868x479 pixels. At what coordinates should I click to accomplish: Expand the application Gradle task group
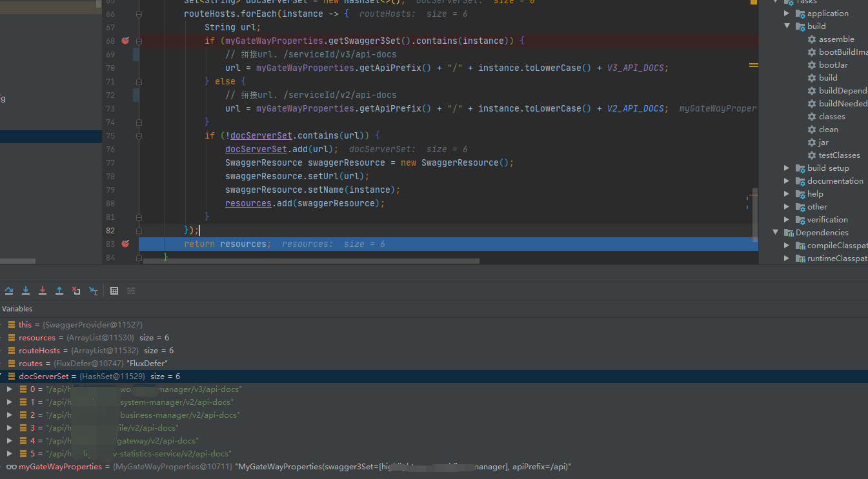point(787,14)
